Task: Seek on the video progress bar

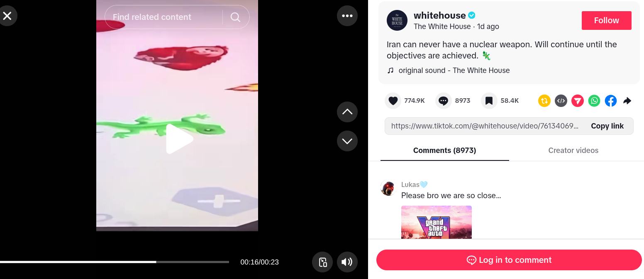Action: (x=115, y=262)
